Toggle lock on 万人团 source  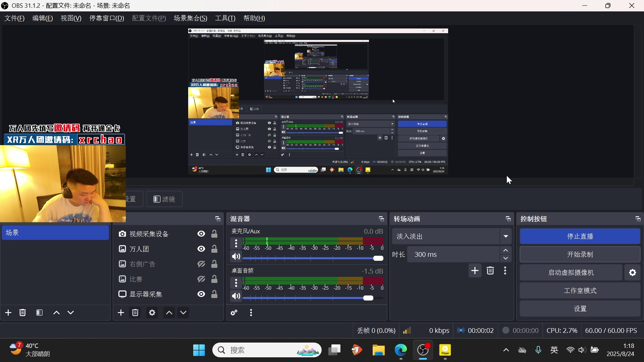point(214,249)
